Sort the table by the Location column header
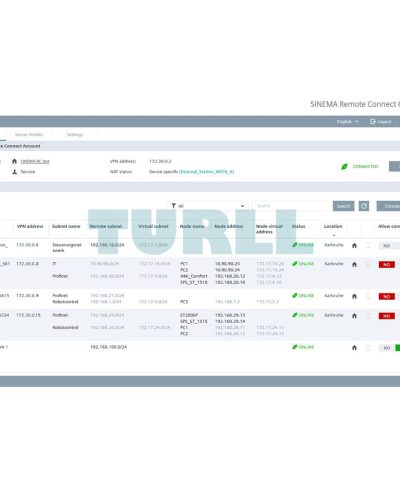400x480 pixels. pyautogui.click(x=333, y=226)
